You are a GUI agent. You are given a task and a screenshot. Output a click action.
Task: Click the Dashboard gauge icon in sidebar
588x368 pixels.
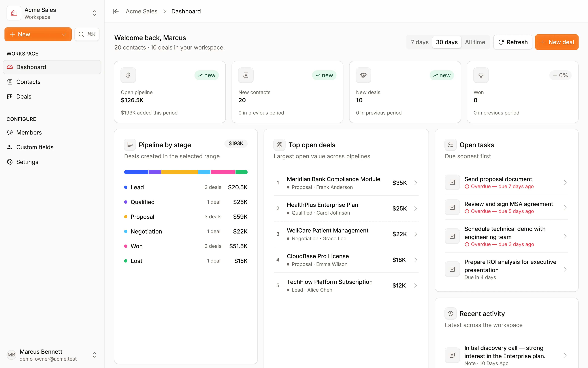[10, 67]
